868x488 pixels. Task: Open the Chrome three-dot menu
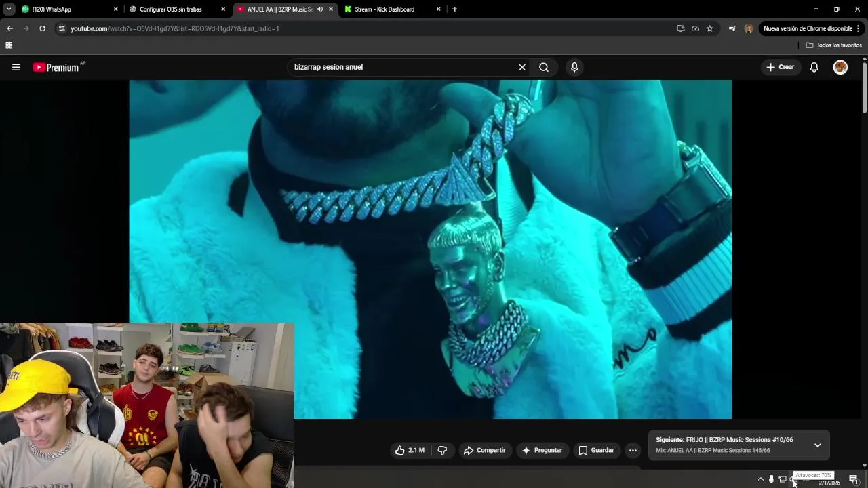[x=859, y=28]
